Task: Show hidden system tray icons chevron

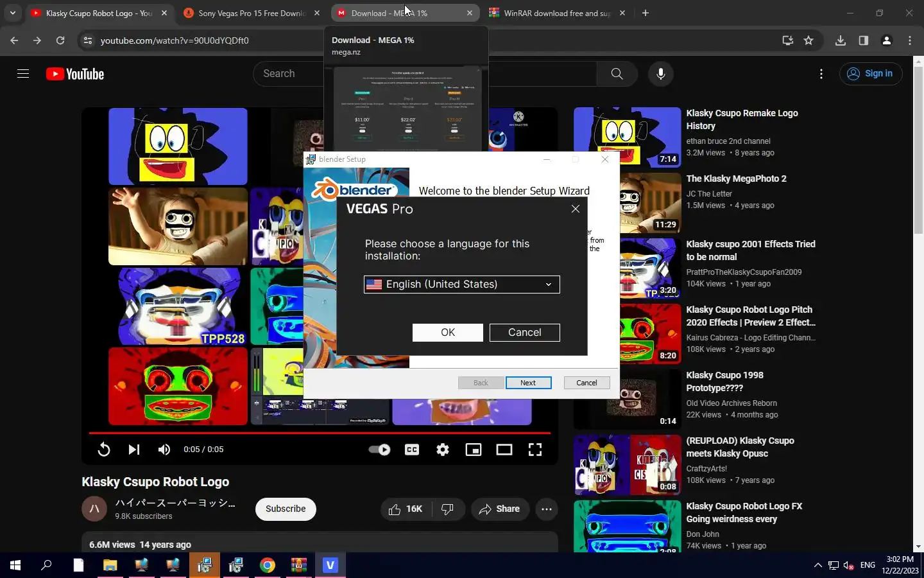Action: 817,565
